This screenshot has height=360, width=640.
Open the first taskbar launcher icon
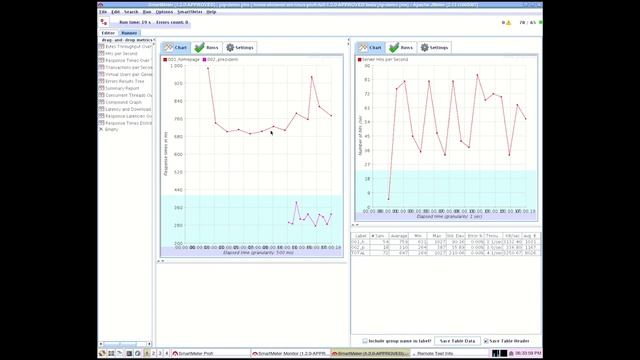coord(102,353)
